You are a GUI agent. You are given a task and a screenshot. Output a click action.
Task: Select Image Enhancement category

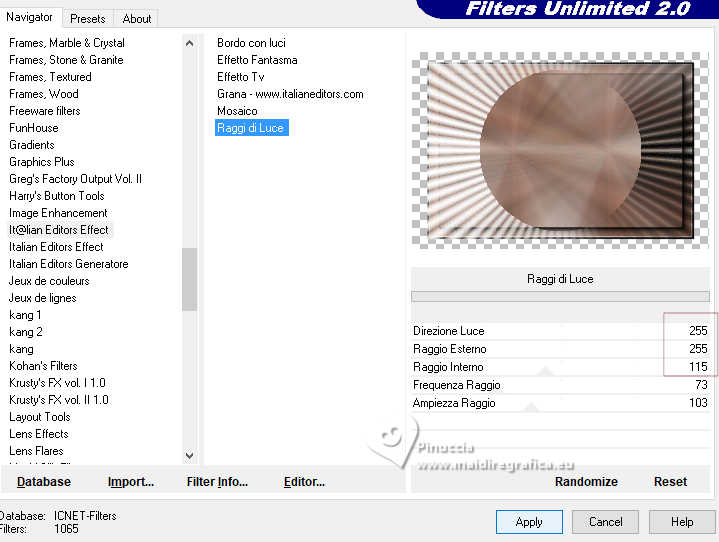point(58,213)
